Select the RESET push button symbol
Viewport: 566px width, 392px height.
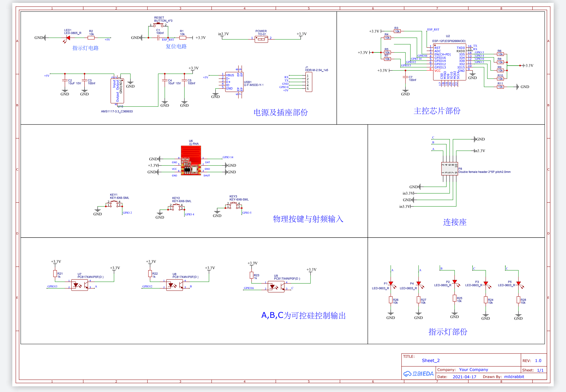pos(158,25)
